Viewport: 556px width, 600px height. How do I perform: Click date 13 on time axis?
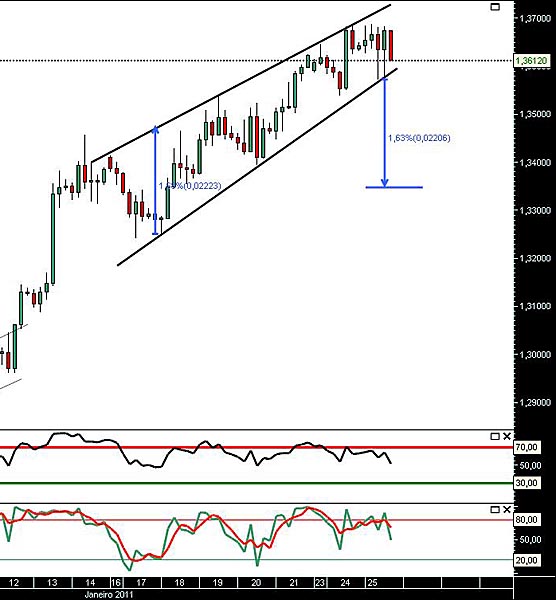click(x=52, y=582)
